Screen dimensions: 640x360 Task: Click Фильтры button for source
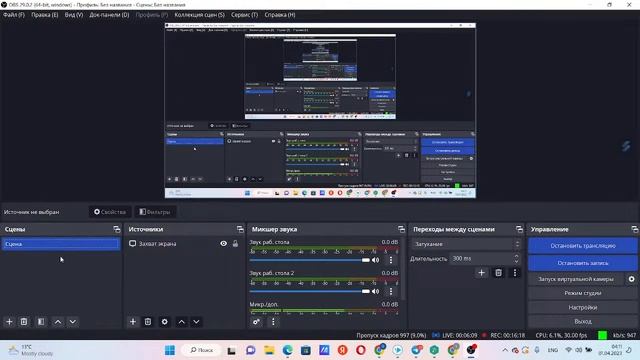click(155, 212)
